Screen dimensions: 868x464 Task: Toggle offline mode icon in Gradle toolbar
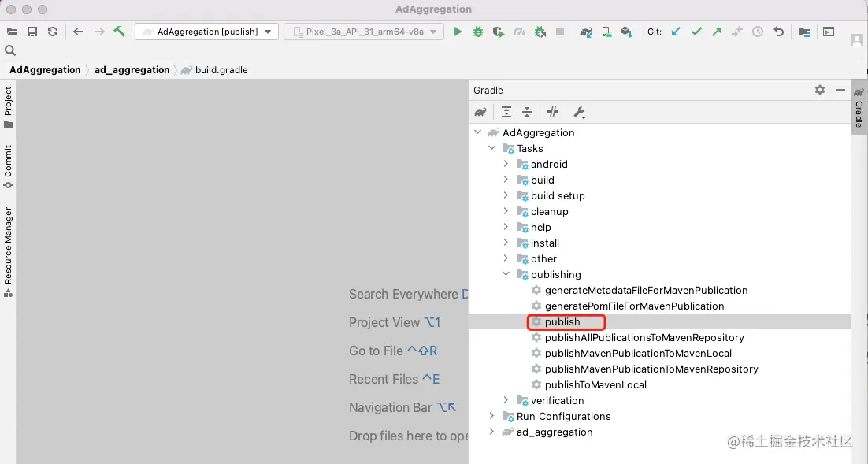[552, 112]
